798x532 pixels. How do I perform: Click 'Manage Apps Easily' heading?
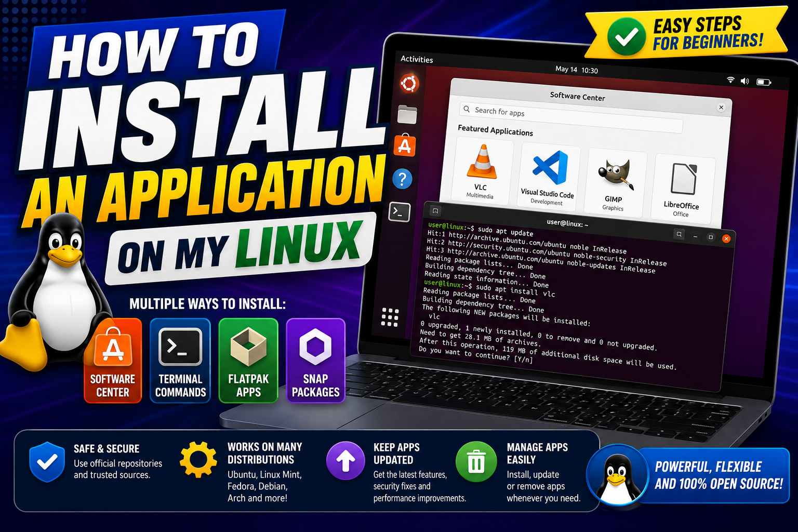537,454
